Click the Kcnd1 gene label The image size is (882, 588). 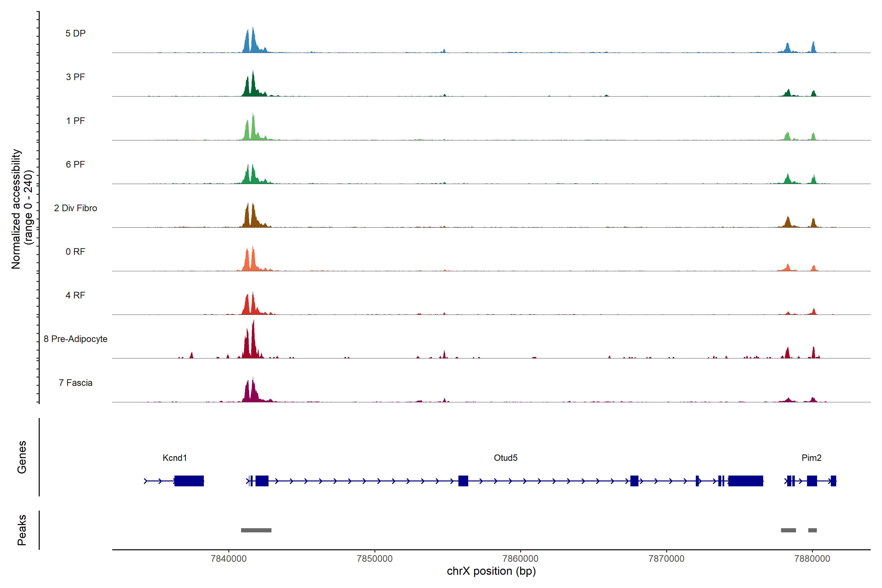(x=174, y=457)
